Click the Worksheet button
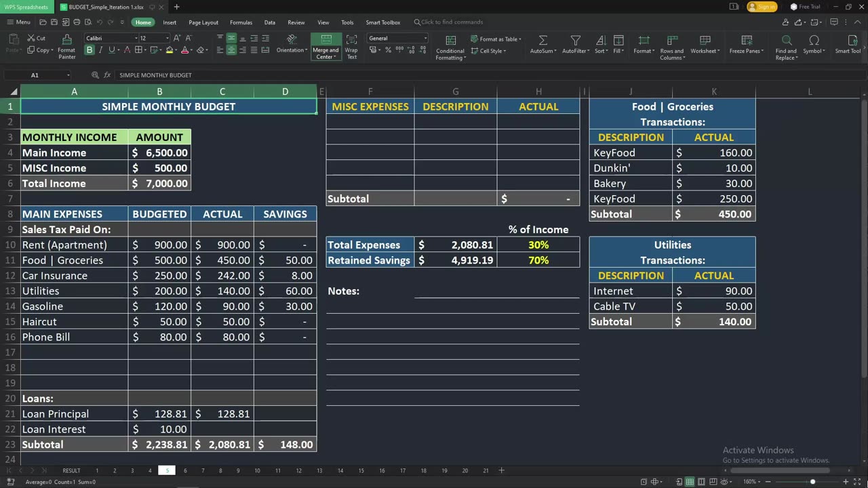The width and height of the screenshot is (868, 488). point(705,45)
